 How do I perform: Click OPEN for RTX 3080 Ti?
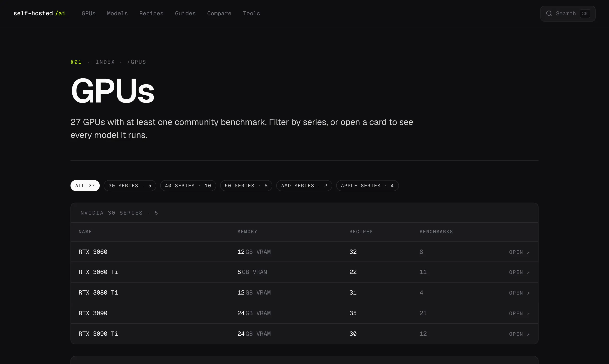point(519,293)
